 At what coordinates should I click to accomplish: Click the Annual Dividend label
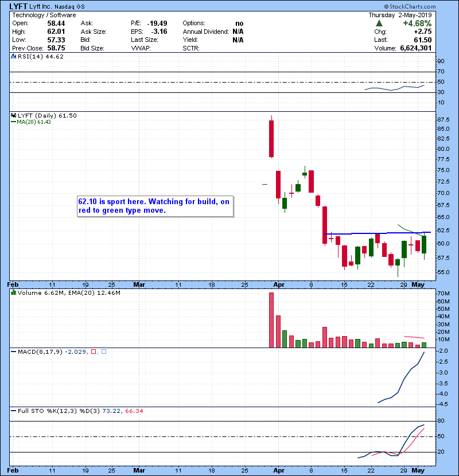(205, 32)
